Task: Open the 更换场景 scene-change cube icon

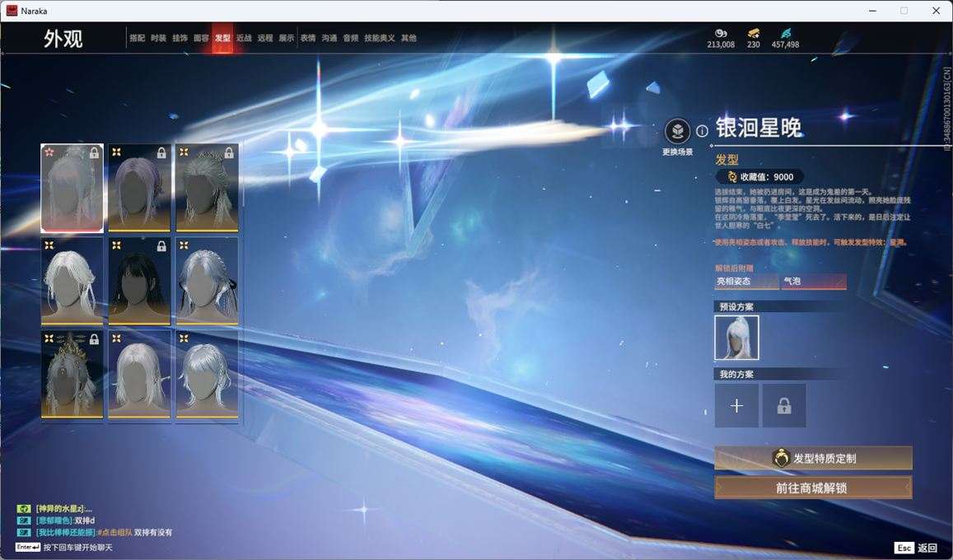Action: point(677,130)
